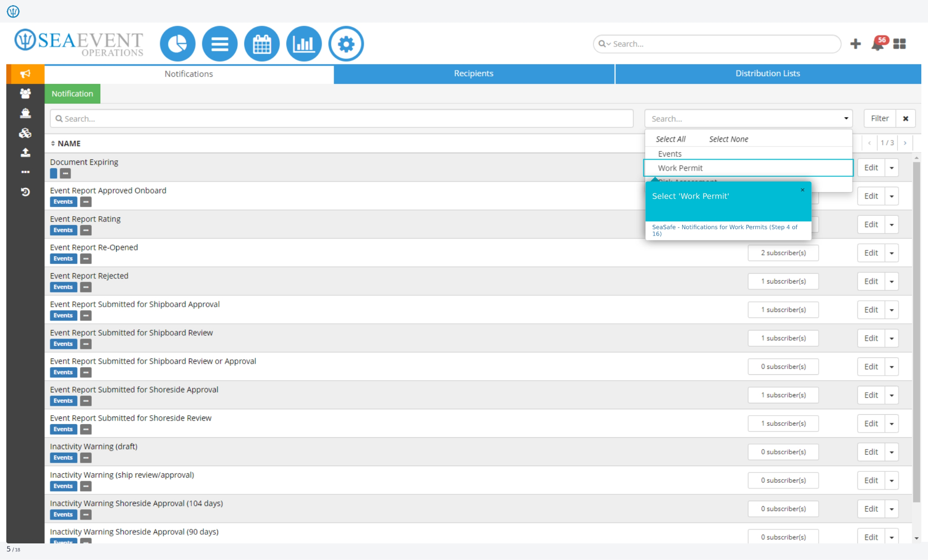Expand Edit dropdown for Event Report Rejected
The height and width of the screenshot is (560, 928).
[892, 282]
